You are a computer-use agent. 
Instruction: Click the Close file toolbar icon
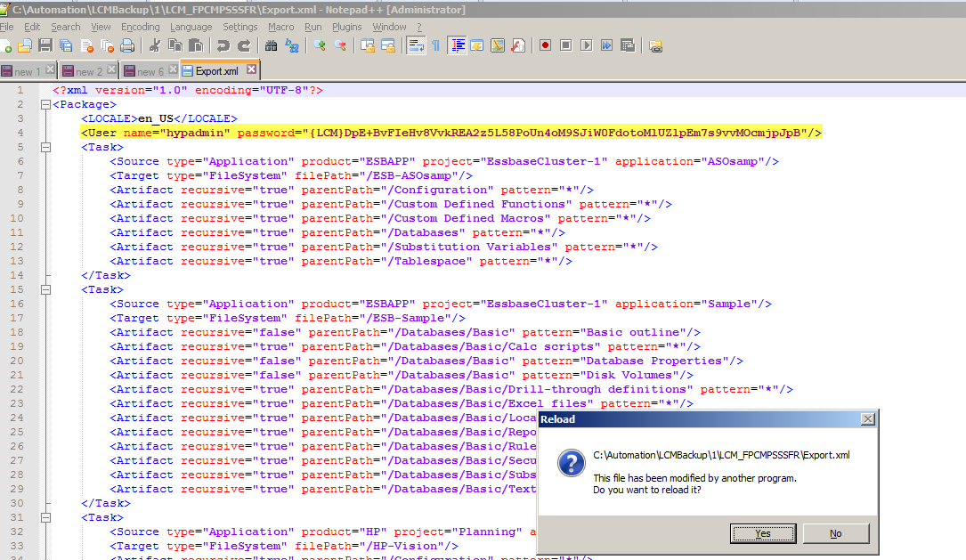[87, 46]
